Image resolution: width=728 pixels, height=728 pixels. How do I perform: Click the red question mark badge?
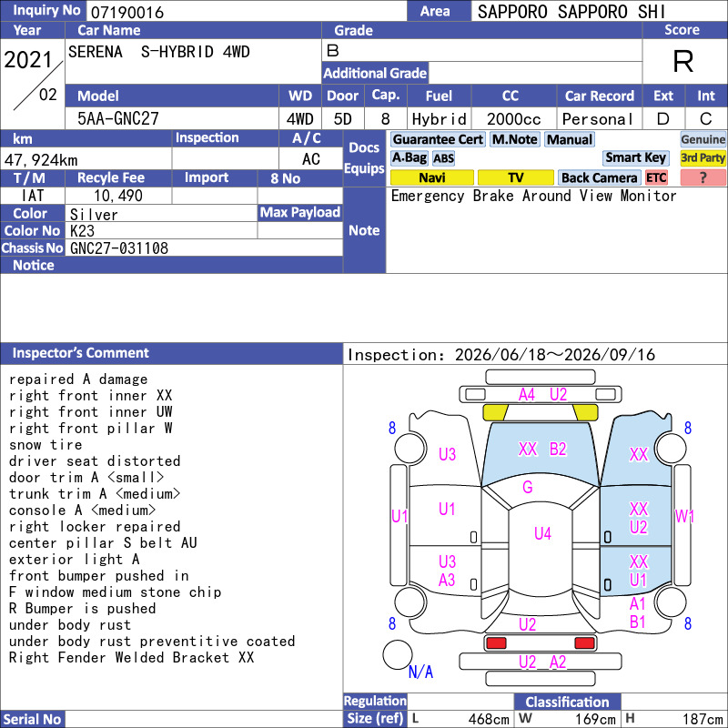click(x=703, y=177)
